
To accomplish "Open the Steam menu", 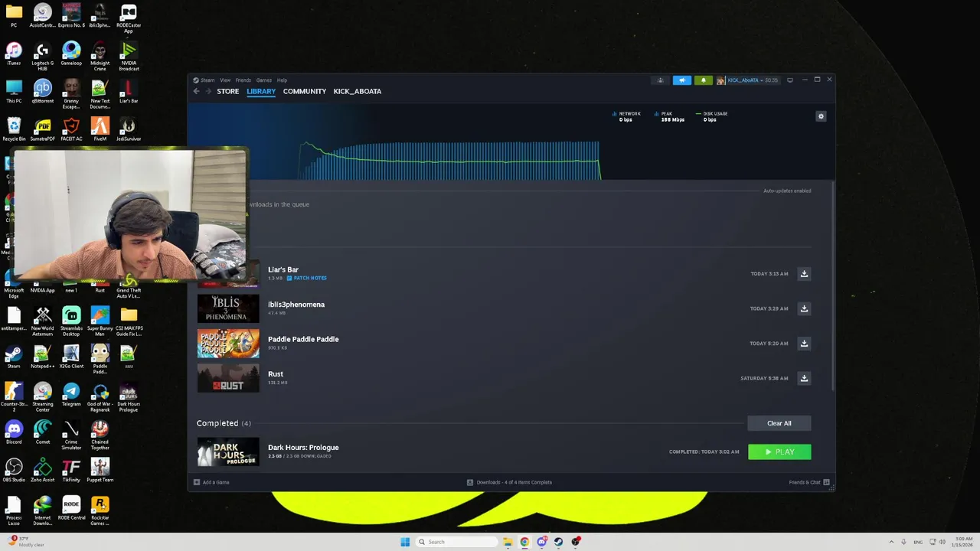I will point(204,80).
